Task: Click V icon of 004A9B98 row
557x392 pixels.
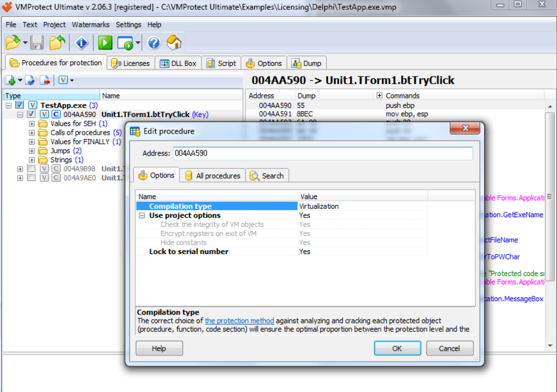Action: 45,168
